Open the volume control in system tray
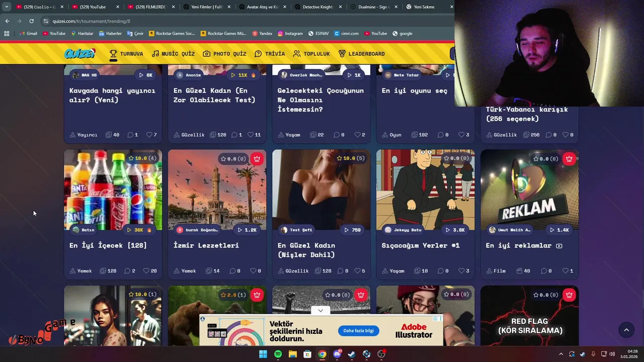The width and height of the screenshot is (644, 362). 612,354
